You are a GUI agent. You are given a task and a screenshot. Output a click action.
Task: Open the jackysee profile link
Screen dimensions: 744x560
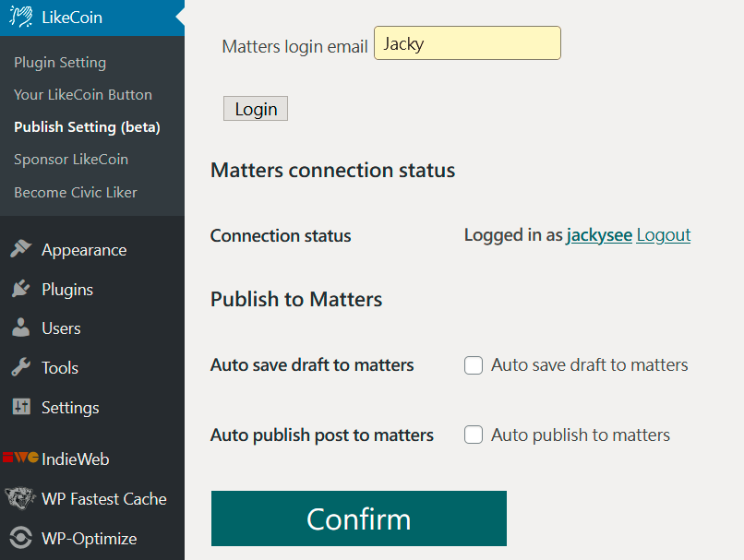599,235
